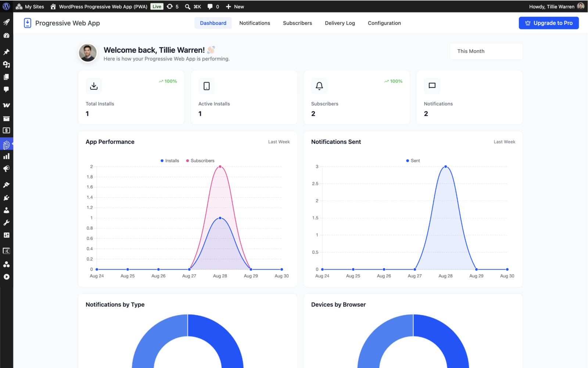Click the W icon in the sidebar

tap(6, 105)
